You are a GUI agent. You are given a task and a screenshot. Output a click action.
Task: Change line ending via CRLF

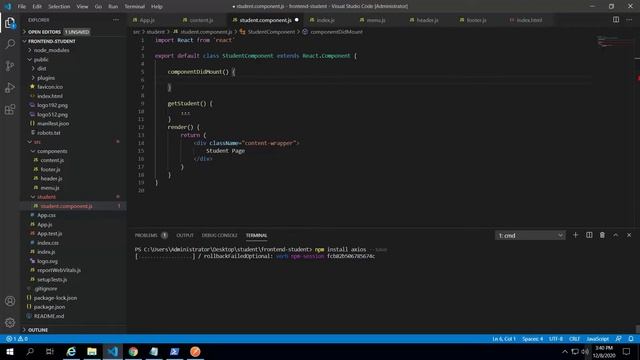point(574,339)
